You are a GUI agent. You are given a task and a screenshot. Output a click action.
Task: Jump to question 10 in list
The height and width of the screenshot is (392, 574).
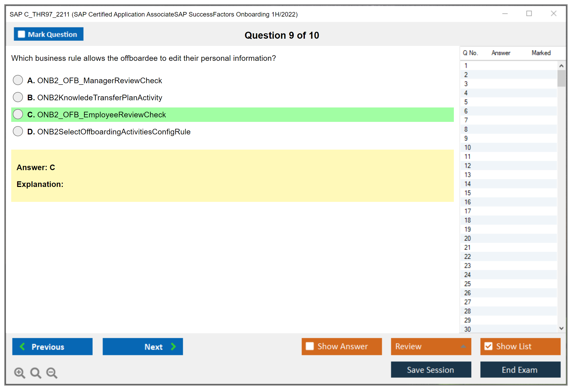point(467,147)
